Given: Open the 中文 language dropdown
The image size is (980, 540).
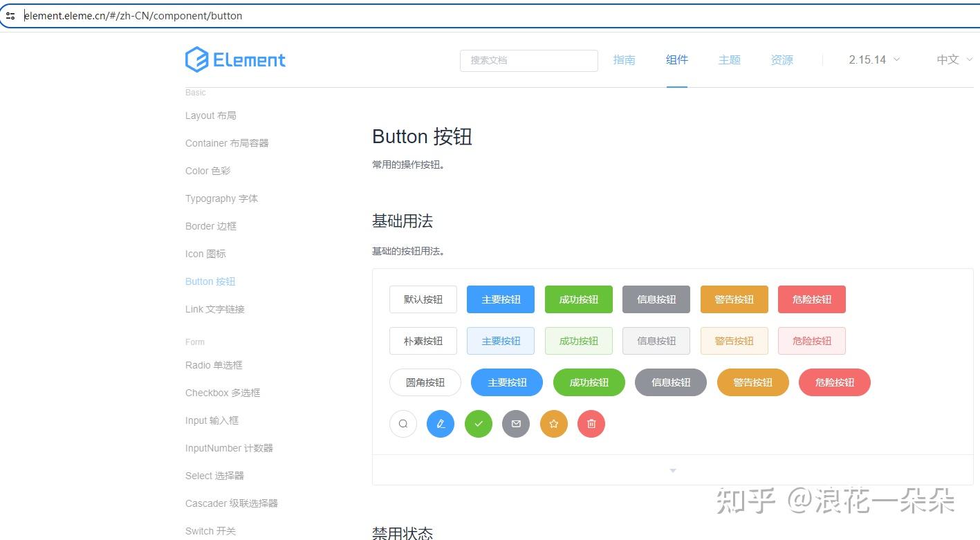Looking at the screenshot, I should [952, 59].
